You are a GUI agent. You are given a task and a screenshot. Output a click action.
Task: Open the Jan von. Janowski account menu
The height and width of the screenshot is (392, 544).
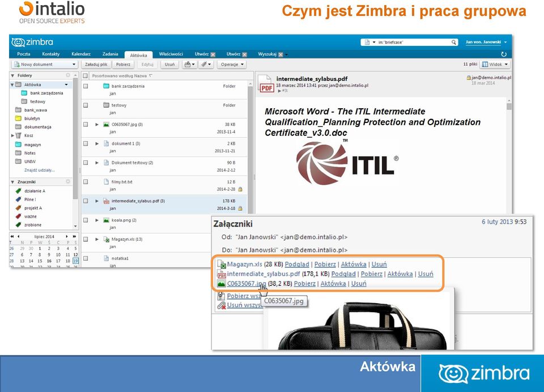pyautogui.click(x=486, y=42)
